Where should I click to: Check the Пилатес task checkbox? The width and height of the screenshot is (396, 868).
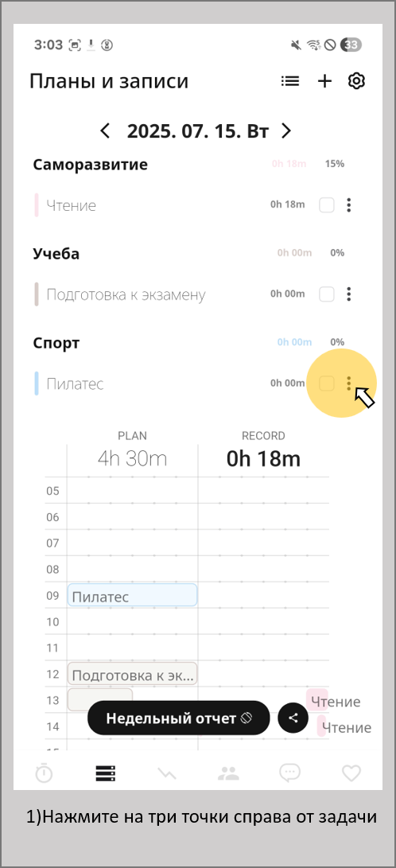(x=327, y=383)
